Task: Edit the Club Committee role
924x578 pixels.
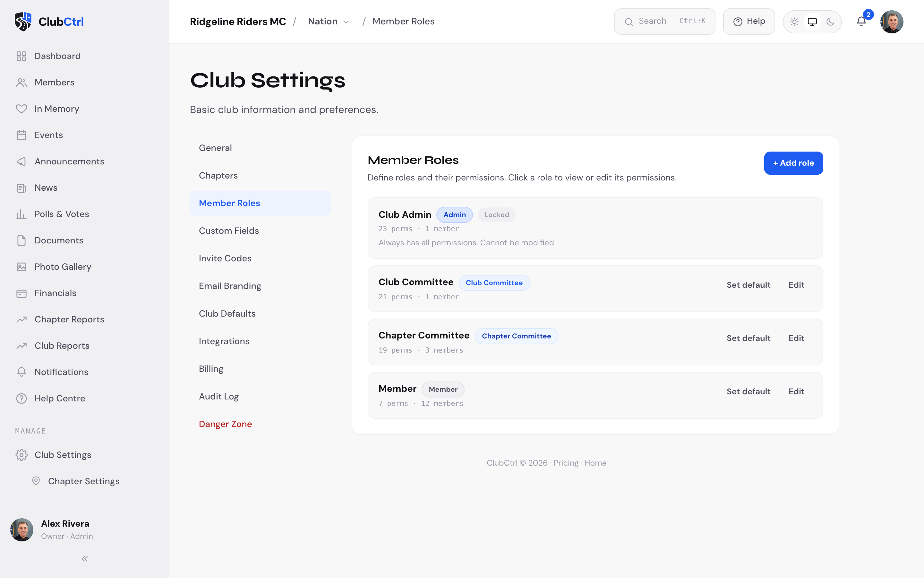Action: coord(797,285)
